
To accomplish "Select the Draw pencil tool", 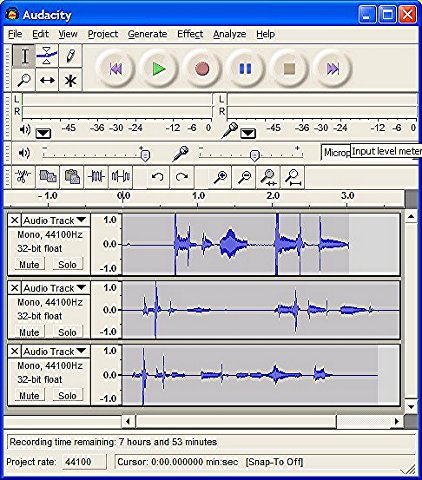I will pyautogui.click(x=70, y=55).
